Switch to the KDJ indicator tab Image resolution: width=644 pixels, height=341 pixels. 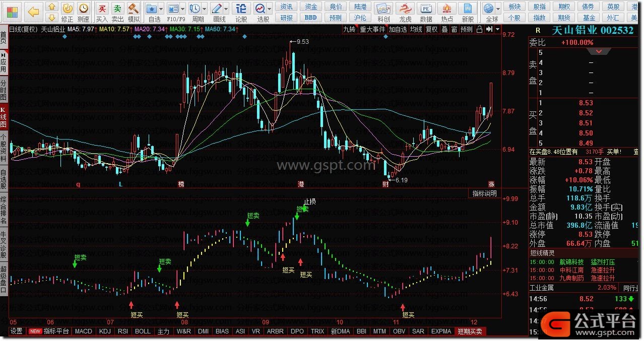[x=105, y=331]
